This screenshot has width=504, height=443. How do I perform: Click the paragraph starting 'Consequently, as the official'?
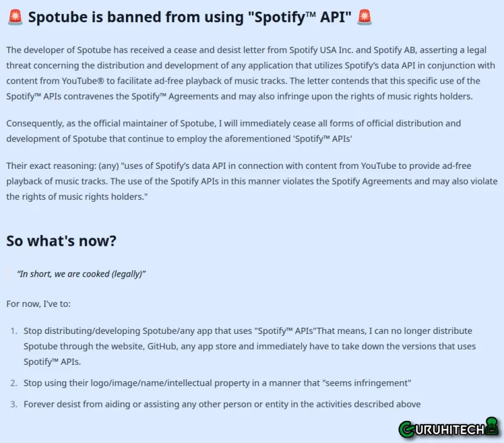coord(234,131)
